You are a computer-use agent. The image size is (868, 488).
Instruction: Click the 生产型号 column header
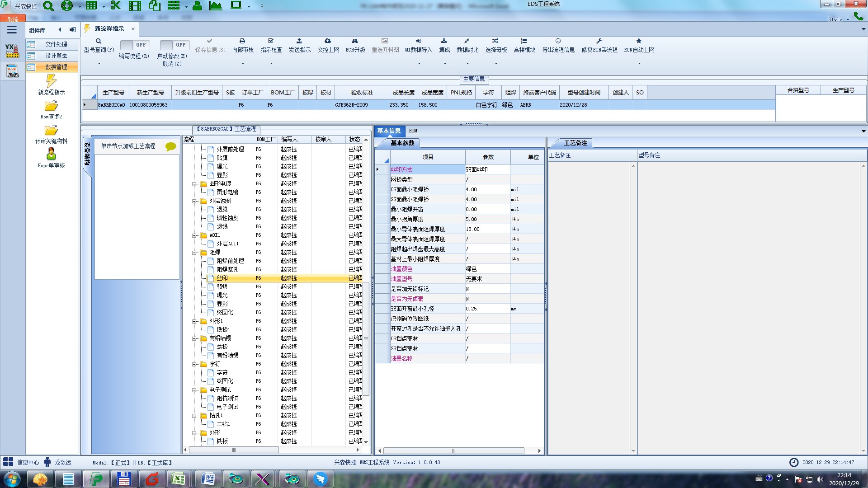point(113,92)
